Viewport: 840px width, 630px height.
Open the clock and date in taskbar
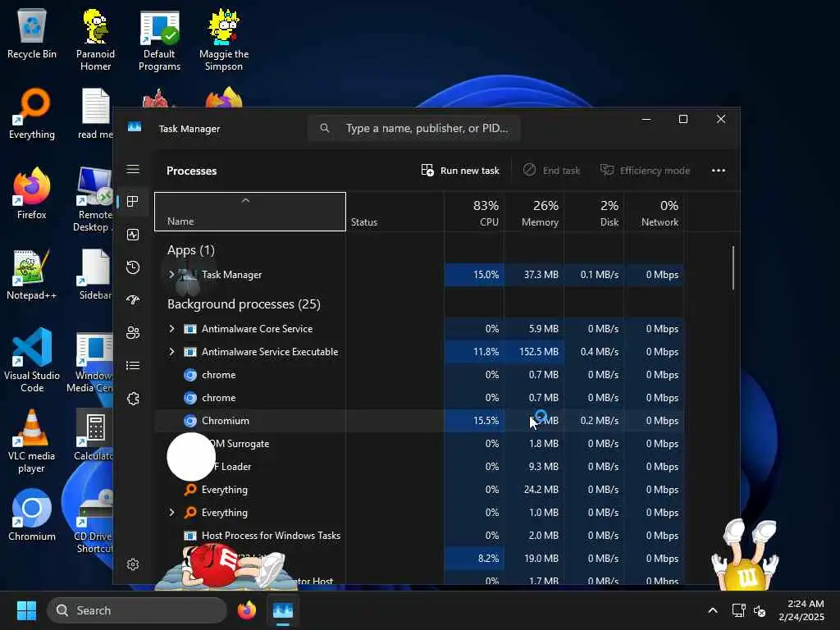(x=801, y=610)
